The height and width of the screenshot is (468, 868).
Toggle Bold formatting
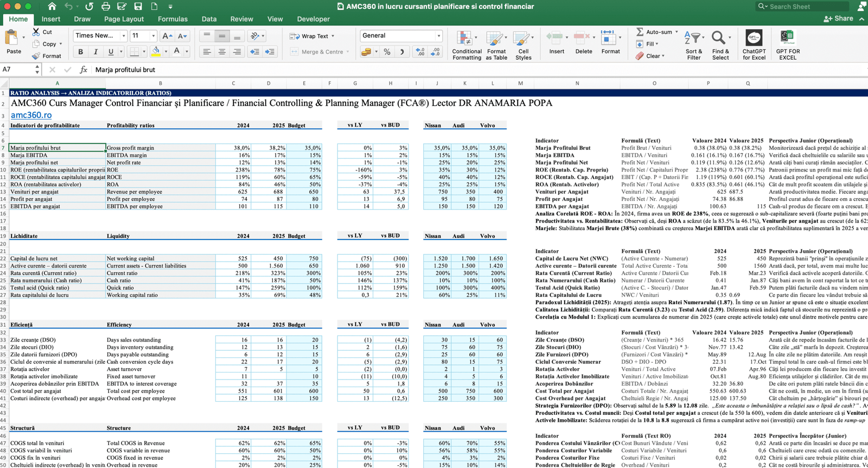tap(81, 52)
